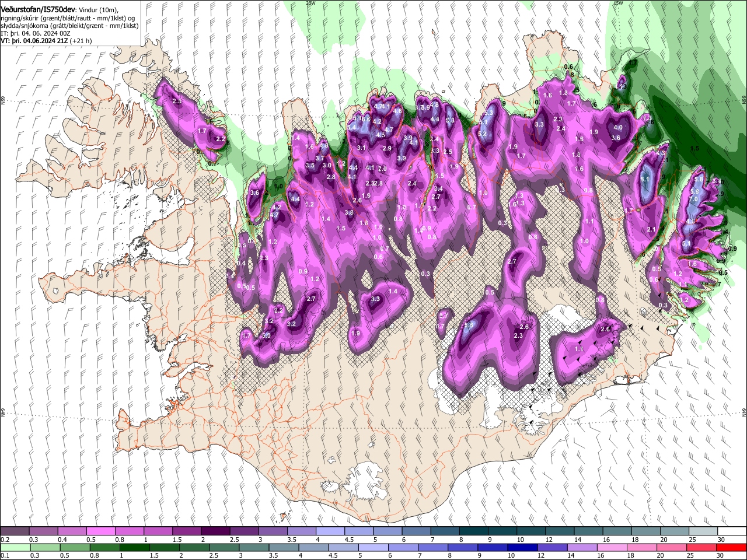
Task: Pick the upper legend swatch between 12 and 14
Action: coord(560,531)
